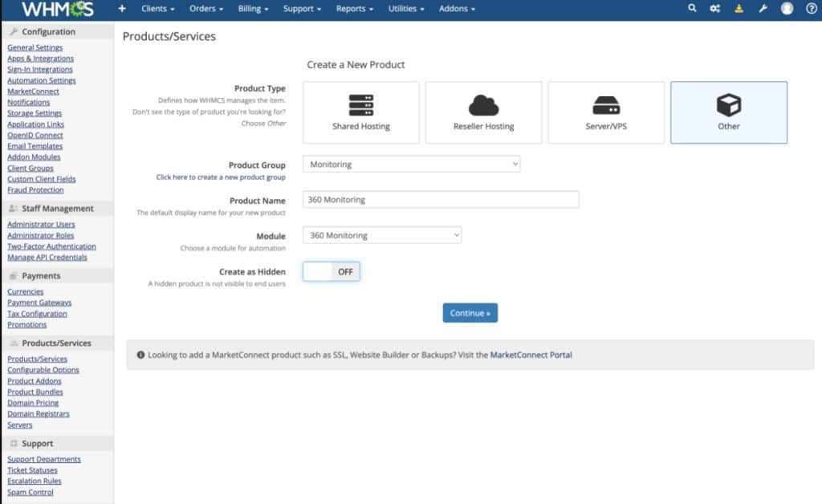This screenshot has height=504, width=822.
Task: Open OpenID Connect settings
Action: (x=35, y=136)
